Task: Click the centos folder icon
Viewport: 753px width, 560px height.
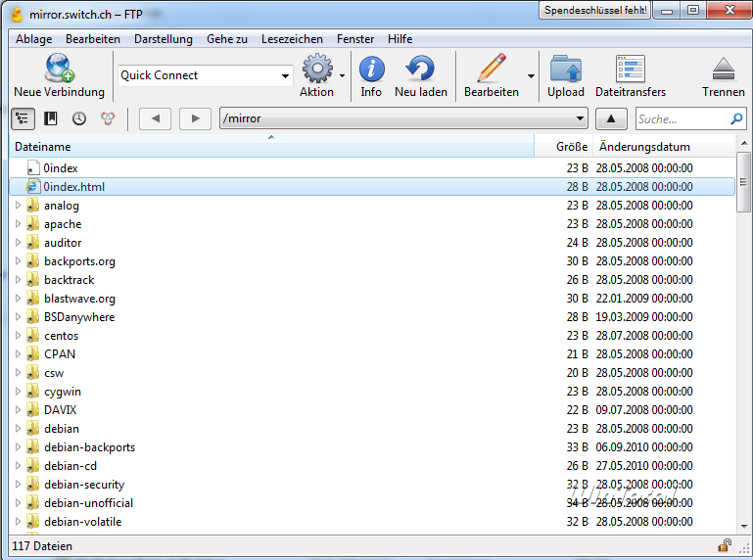Action: pos(32,335)
